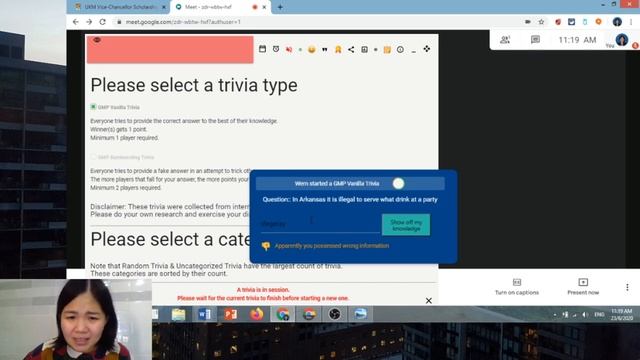Image resolution: width=640 pixels, height=360 pixels.
Task: Minimize the extension panel with underscore icon
Action: [413, 51]
